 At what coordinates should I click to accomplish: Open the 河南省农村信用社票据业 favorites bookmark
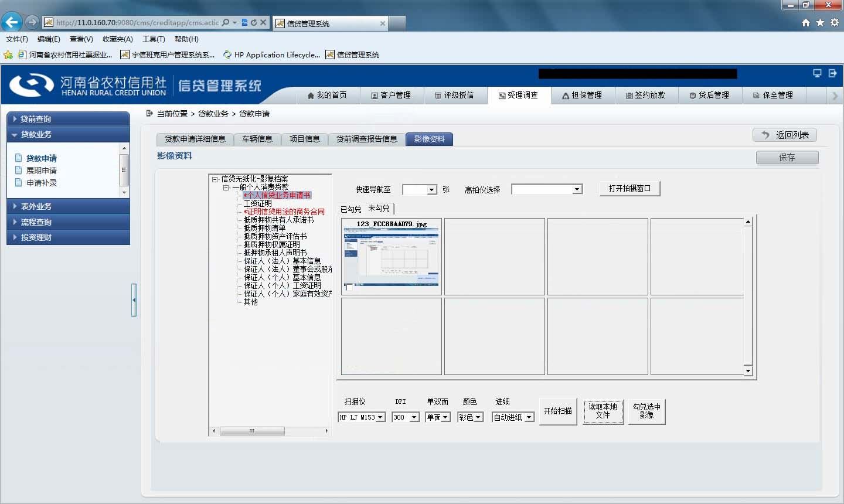click(65, 55)
